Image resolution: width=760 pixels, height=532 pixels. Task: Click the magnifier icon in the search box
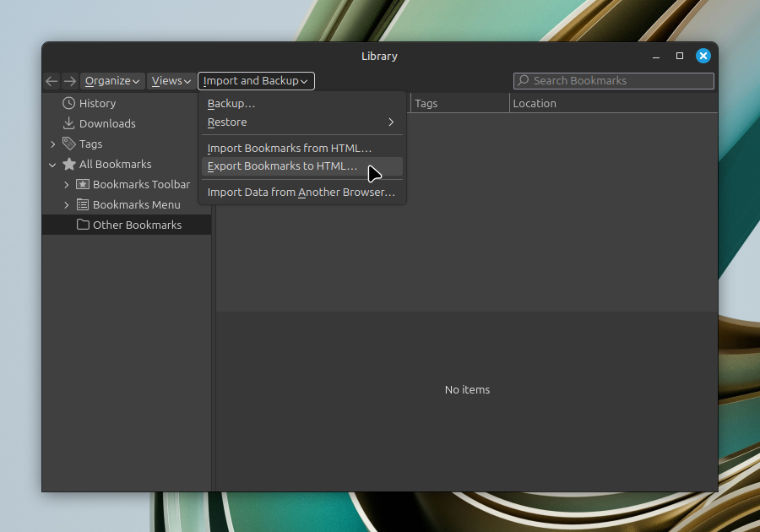524,80
